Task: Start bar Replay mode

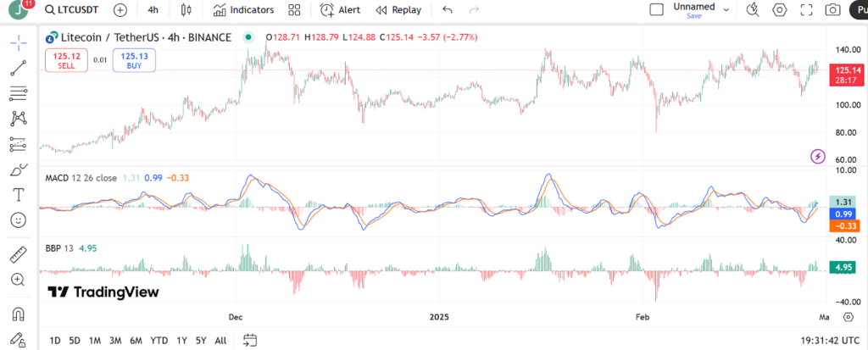Action: (x=398, y=10)
